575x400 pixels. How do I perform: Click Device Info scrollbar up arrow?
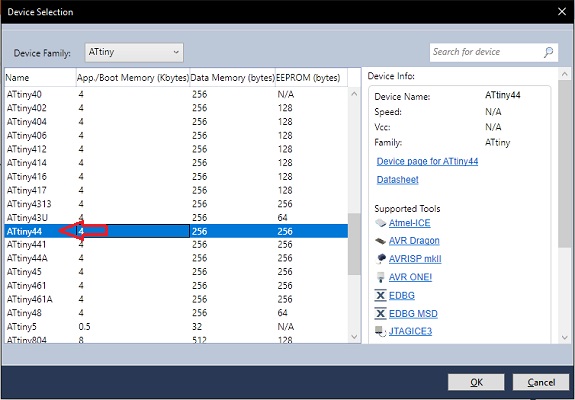pos(565,74)
